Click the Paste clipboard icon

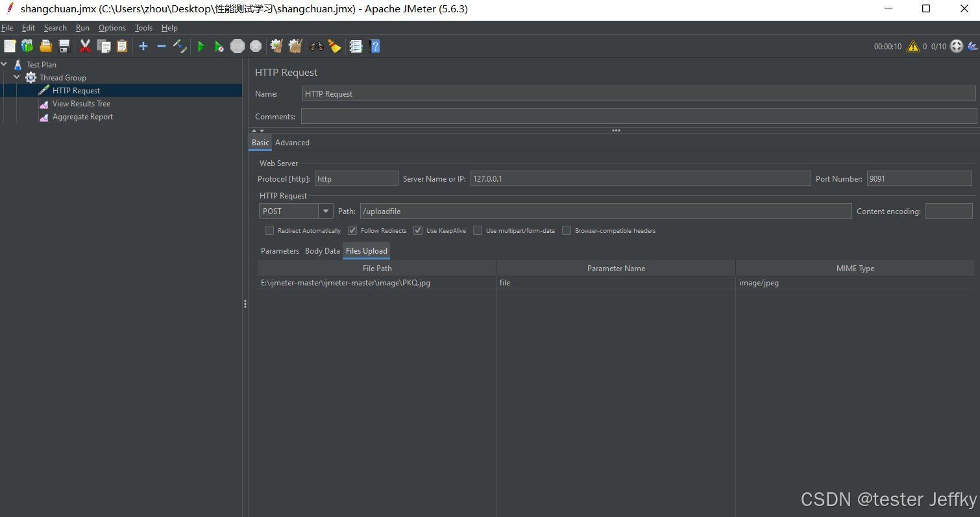tap(122, 46)
